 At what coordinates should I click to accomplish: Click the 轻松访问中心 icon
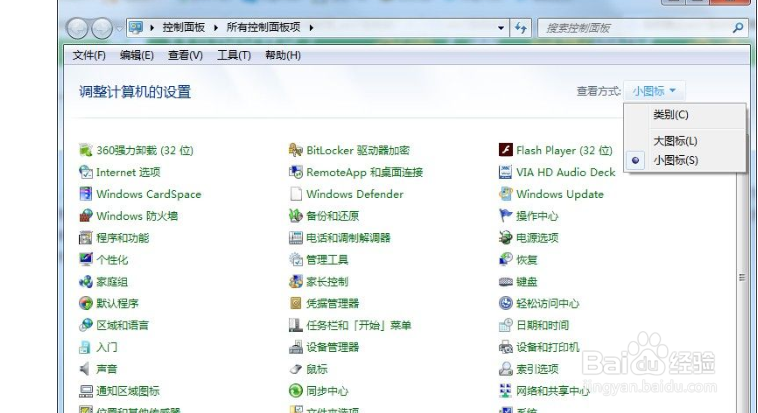[x=506, y=303]
